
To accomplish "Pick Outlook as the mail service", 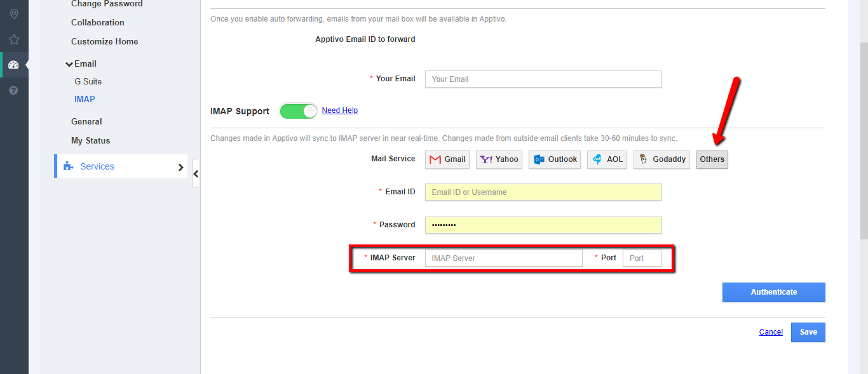I will [555, 159].
